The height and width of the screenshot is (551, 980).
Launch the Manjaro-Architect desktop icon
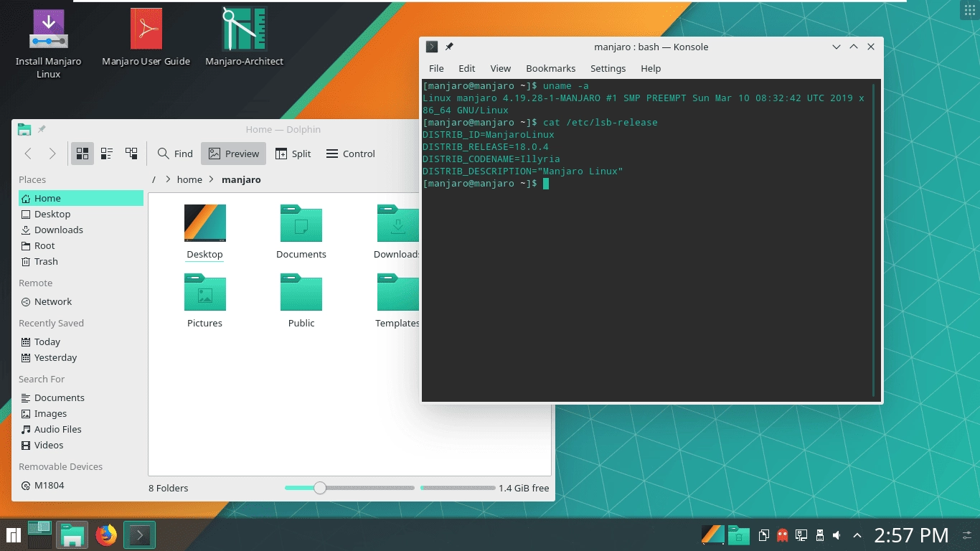[x=245, y=29]
